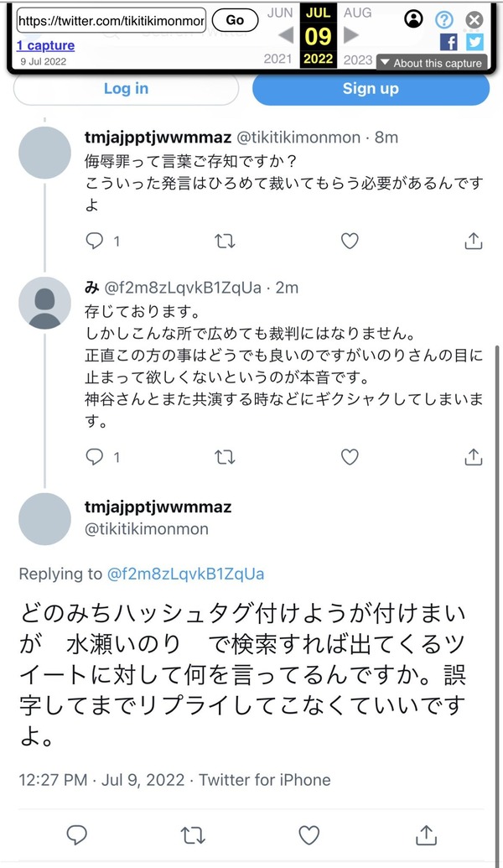Retweet the first tmjajpptjwwmmaz tweet
This screenshot has width=503, height=868.
tap(225, 242)
